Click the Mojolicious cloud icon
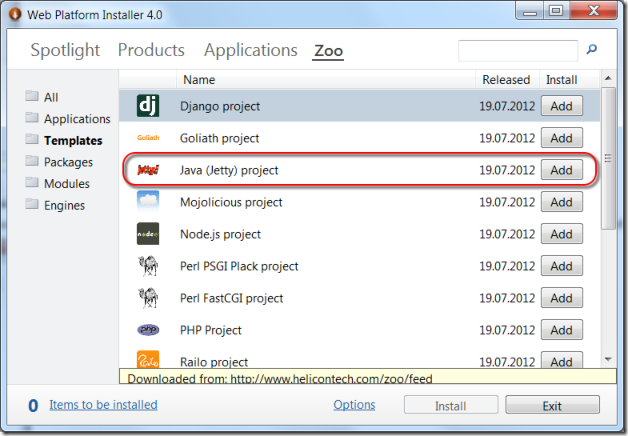The width and height of the screenshot is (628, 436). pyautogui.click(x=147, y=202)
